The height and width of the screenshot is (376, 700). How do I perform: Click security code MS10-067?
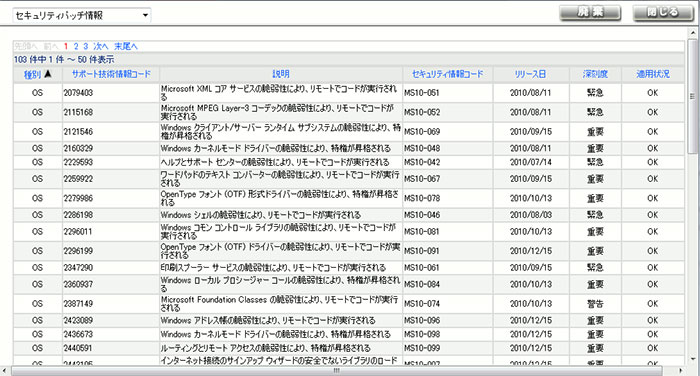422,179
